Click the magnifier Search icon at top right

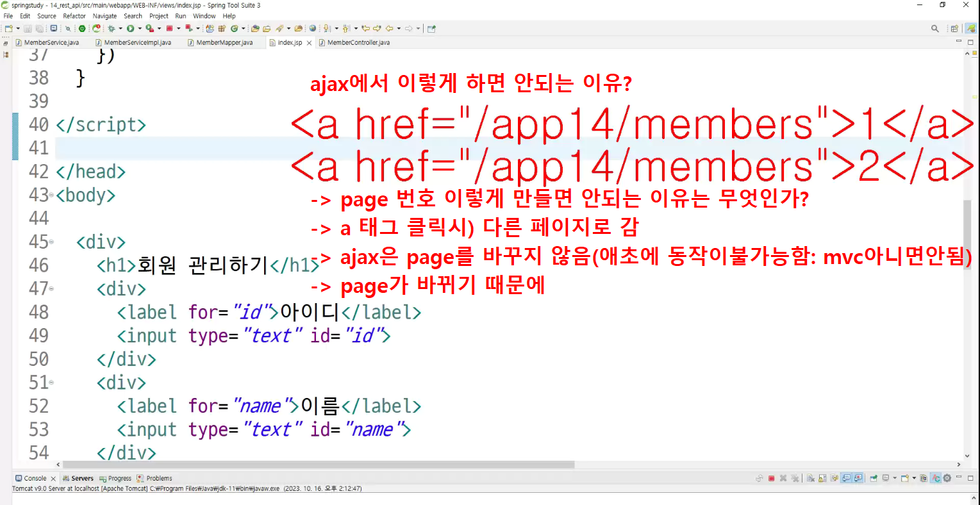[935, 28]
